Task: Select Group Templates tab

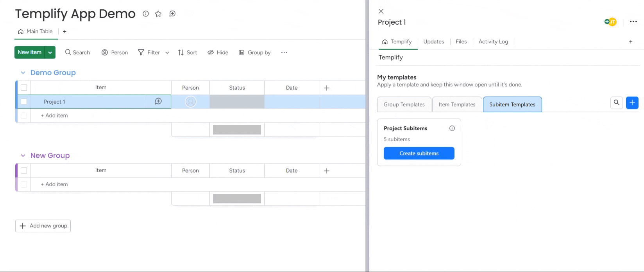Action: (x=404, y=104)
